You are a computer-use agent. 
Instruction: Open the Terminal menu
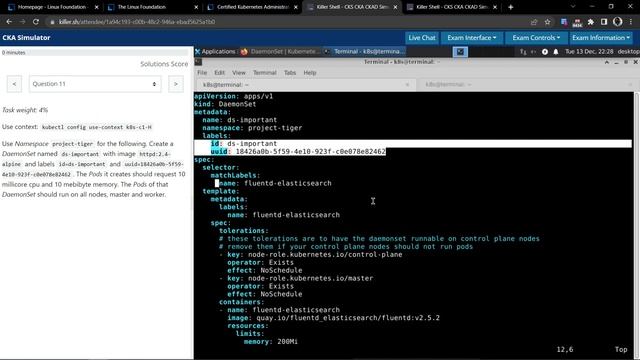coord(264,73)
